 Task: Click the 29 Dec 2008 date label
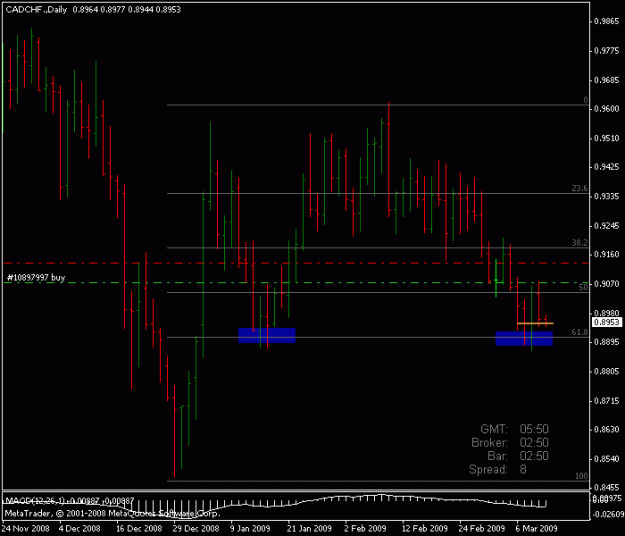(x=196, y=529)
